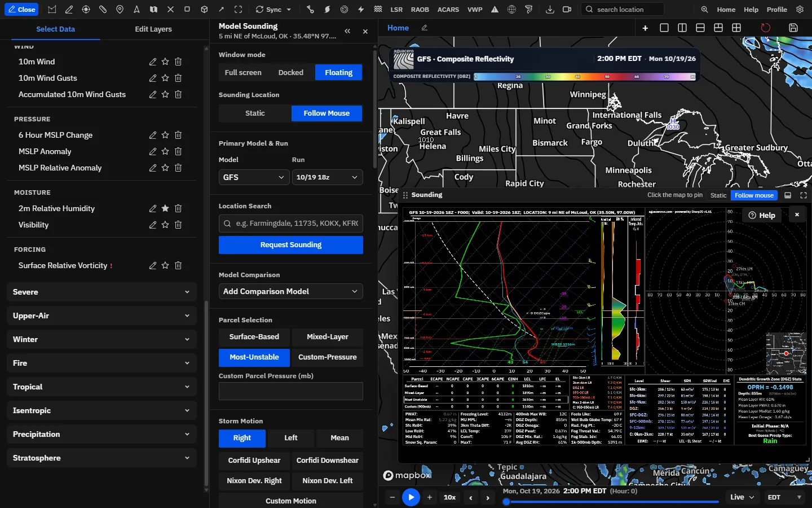Choose the Surface-Based parcel
The height and width of the screenshot is (508, 812).
coord(254,337)
